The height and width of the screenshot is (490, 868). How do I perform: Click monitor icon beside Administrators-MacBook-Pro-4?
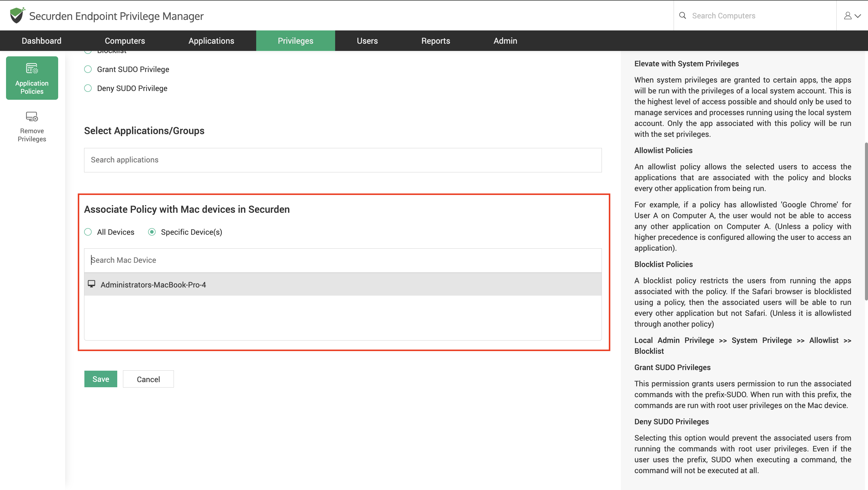tap(91, 284)
